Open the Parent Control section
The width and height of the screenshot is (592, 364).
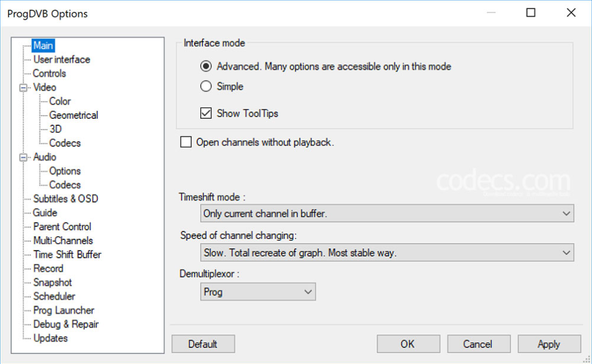(x=62, y=227)
